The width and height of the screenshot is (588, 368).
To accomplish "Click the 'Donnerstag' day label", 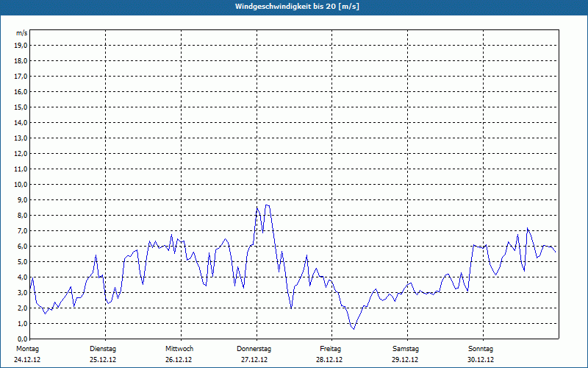I will [254, 349].
